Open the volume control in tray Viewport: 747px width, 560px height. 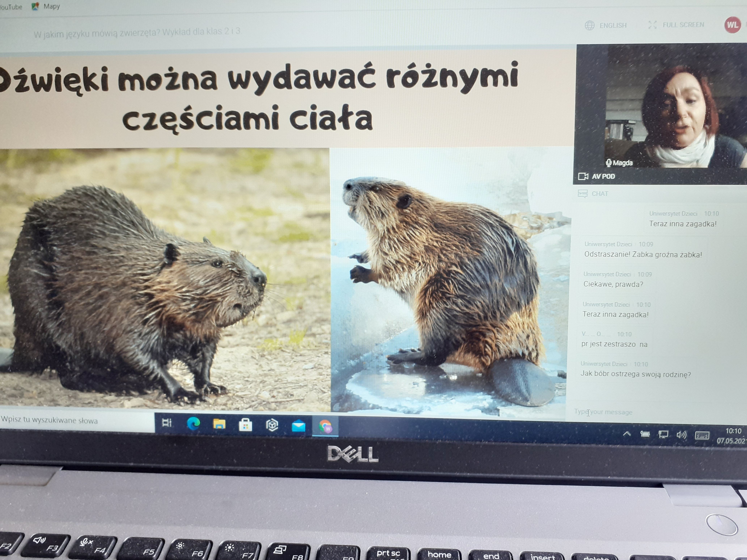point(681,435)
